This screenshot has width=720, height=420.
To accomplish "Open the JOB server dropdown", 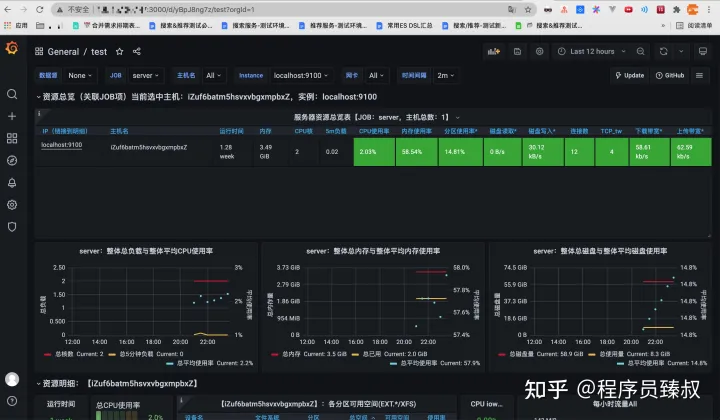I will coord(145,75).
